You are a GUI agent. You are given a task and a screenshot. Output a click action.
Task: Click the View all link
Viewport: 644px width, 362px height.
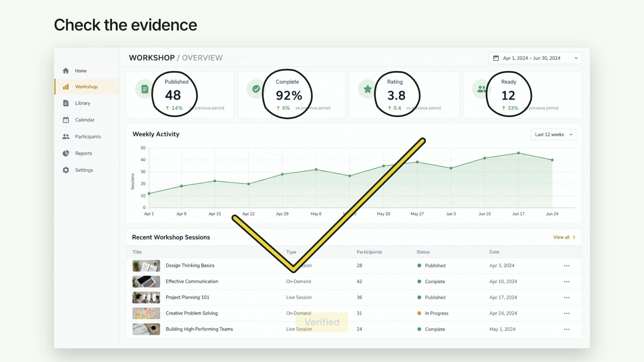[x=564, y=237]
